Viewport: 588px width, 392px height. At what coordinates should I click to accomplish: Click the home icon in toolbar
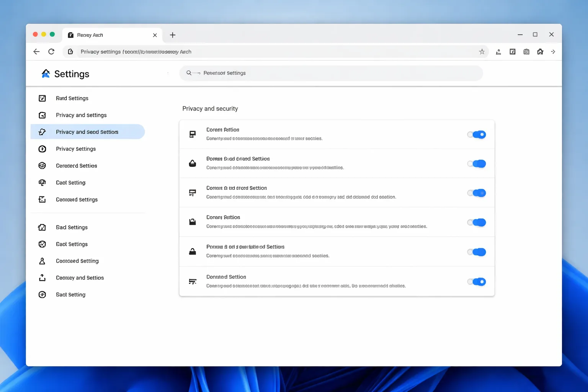[x=540, y=52]
